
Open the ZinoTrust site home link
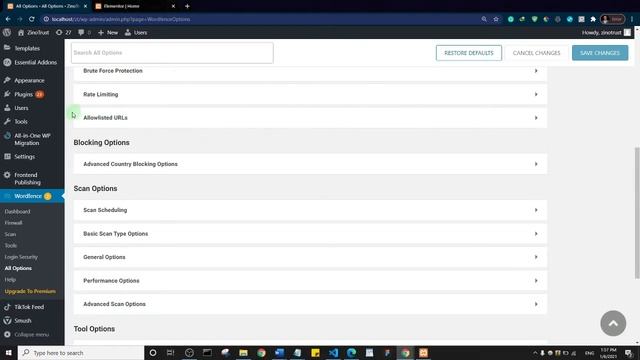pyautogui.click(x=33, y=33)
